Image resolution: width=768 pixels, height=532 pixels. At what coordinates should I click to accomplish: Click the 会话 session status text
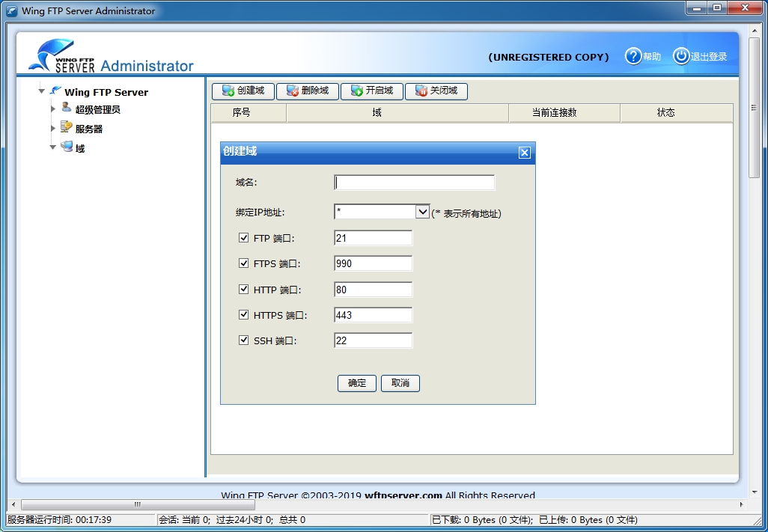[x=232, y=520]
